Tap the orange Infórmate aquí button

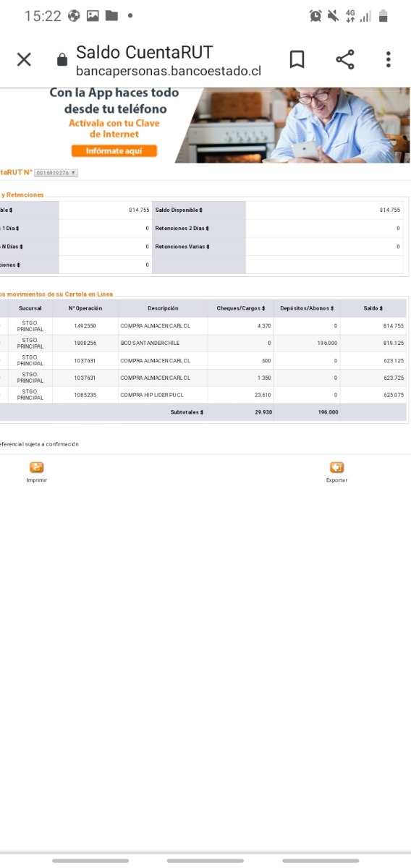coord(114,150)
